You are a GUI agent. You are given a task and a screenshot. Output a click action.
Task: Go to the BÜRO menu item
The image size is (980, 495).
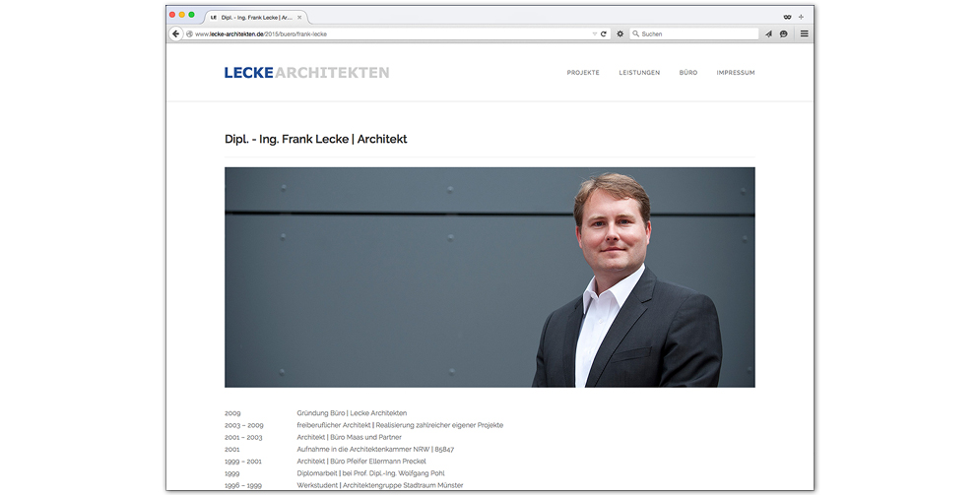point(687,73)
